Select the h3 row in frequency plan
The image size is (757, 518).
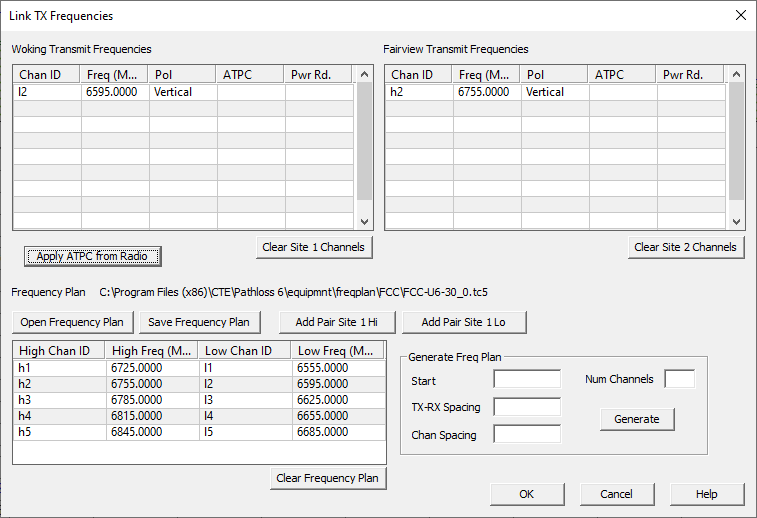pyautogui.click(x=59, y=400)
